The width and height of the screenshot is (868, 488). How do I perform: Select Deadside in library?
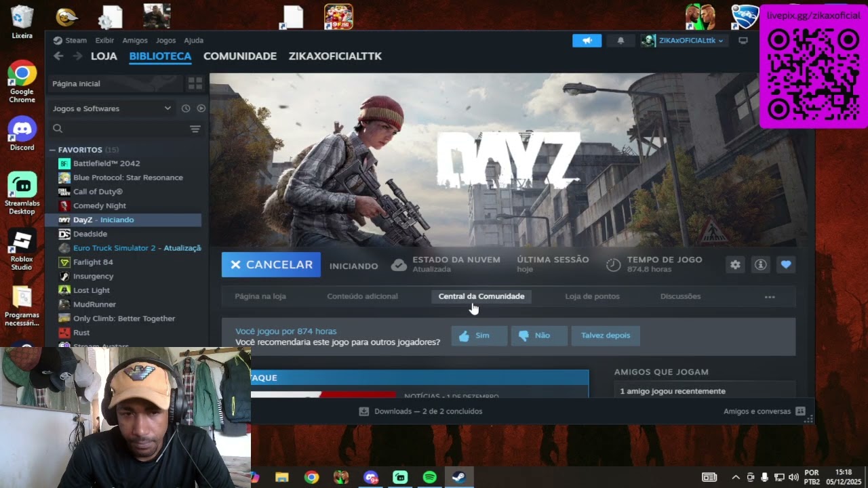[x=90, y=234]
